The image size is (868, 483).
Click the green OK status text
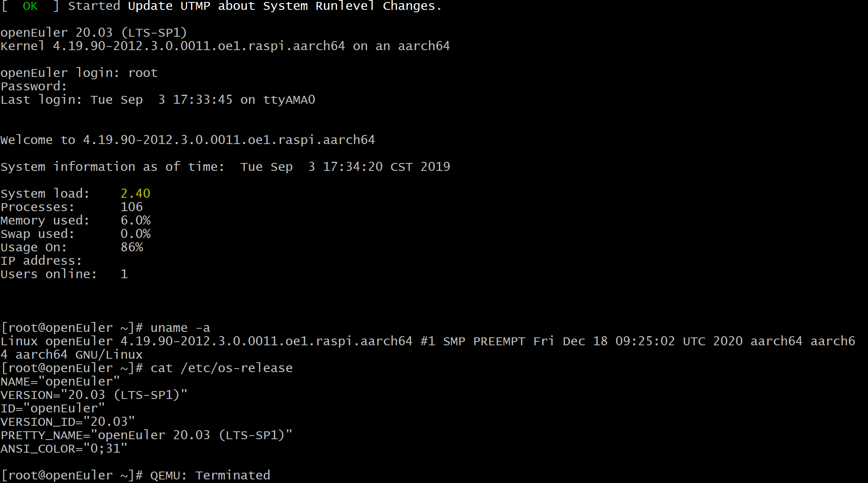[30, 6]
